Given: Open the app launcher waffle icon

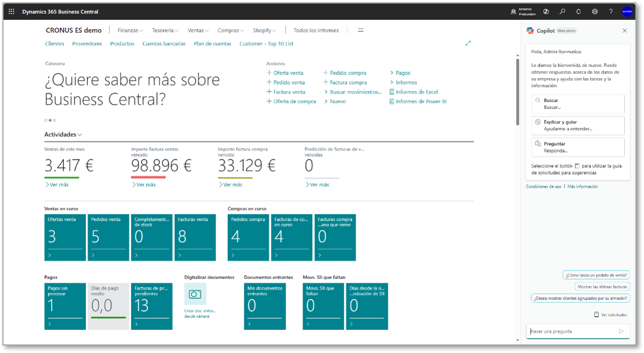Looking at the screenshot, I should point(11,11).
